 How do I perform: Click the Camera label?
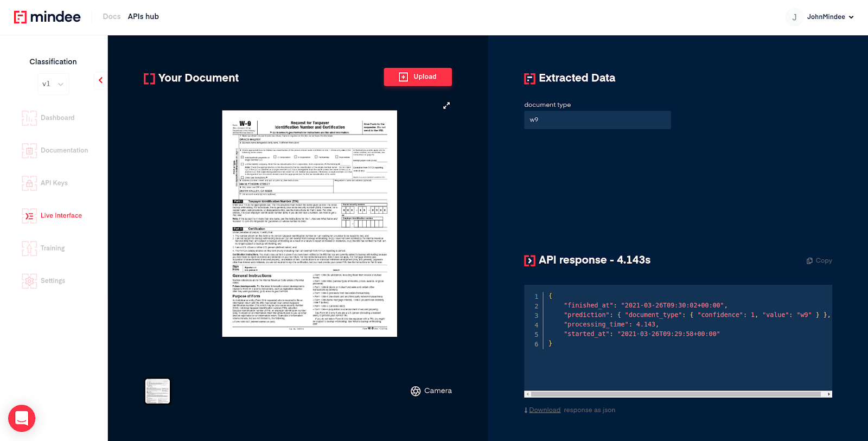[x=438, y=391]
